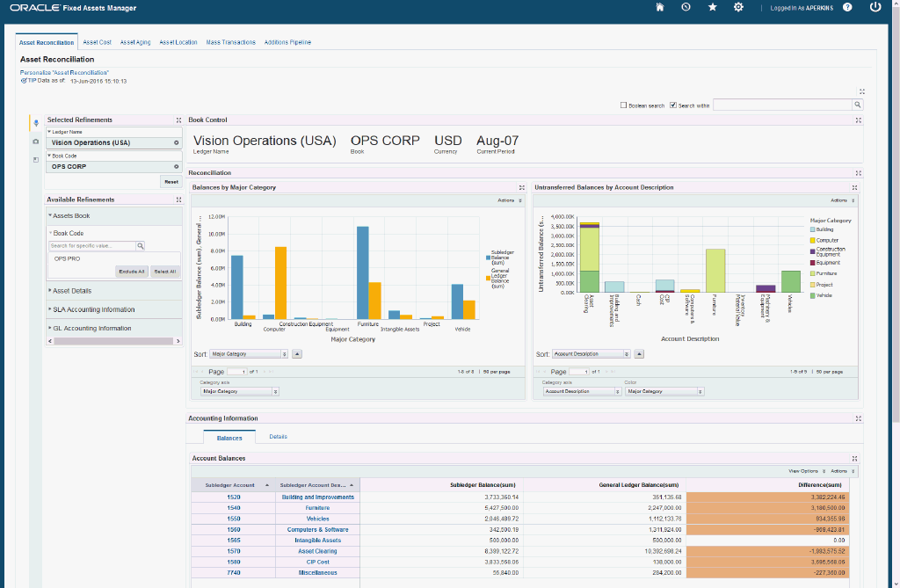Screen dimensions: 900x588
Task: Click the main search text field
Action: [x=783, y=105]
